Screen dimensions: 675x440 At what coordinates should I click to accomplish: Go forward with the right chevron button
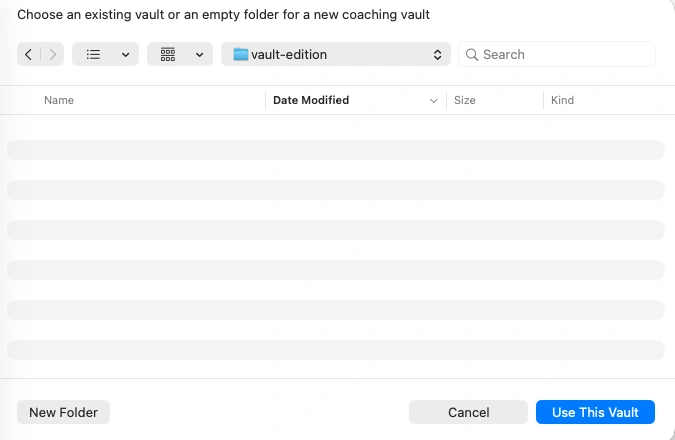(52, 54)
